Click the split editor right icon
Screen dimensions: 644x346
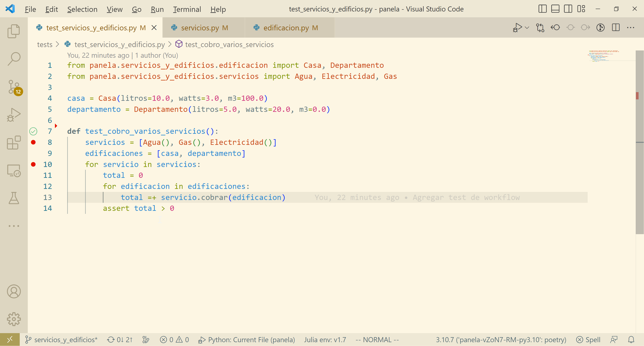[615, 28]
